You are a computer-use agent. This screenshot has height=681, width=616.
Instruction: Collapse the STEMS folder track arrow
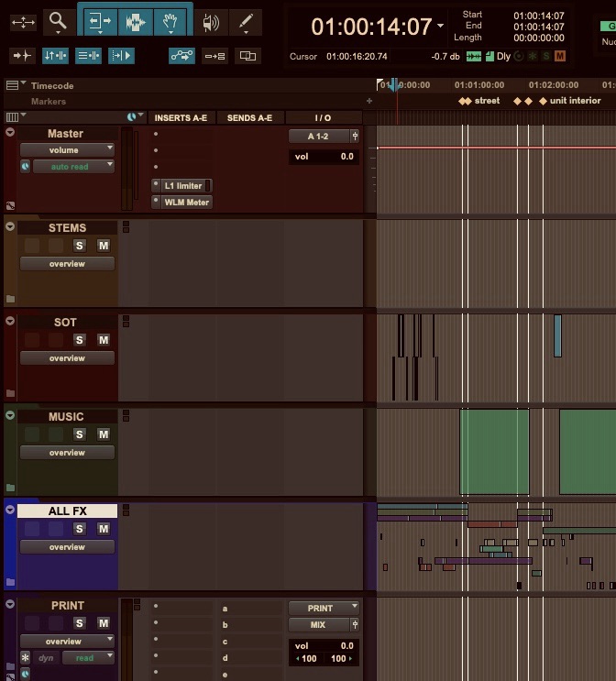tap(10, 226)
